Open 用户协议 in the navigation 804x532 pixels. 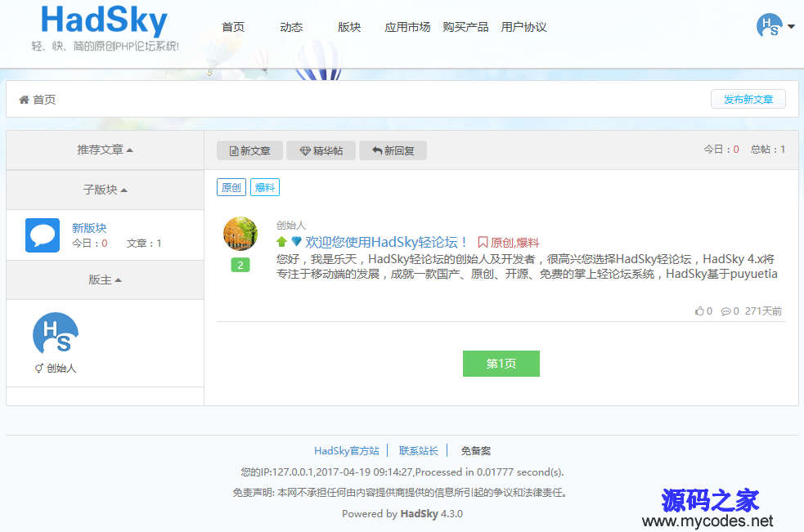tap(523, 27)
